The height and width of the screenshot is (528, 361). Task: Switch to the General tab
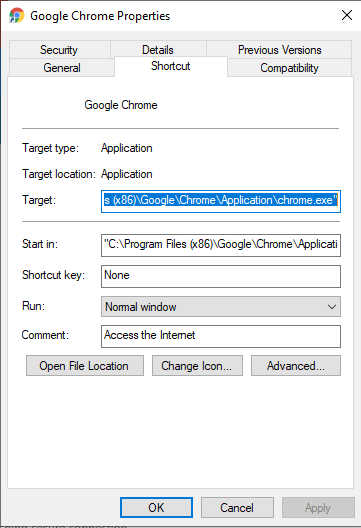[x=62, y=68]
